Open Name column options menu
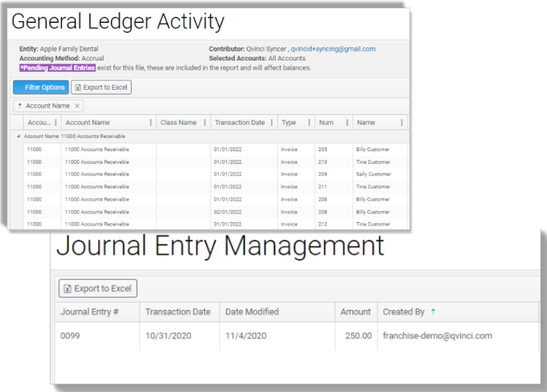The image size is (547, 392). [401, 123]
